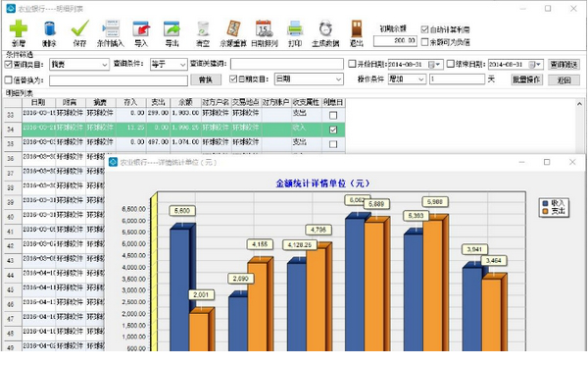Click the 利息日 (Interest day) column header
The height and width of the screenshot is (365, 588).
pyautogui.click(x=333, y=102)
